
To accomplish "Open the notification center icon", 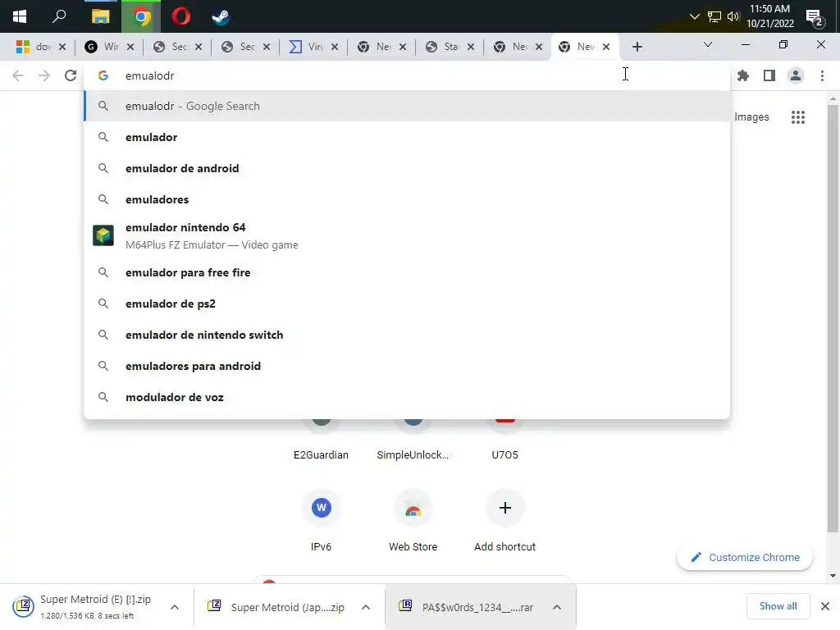I will (815, 18).
